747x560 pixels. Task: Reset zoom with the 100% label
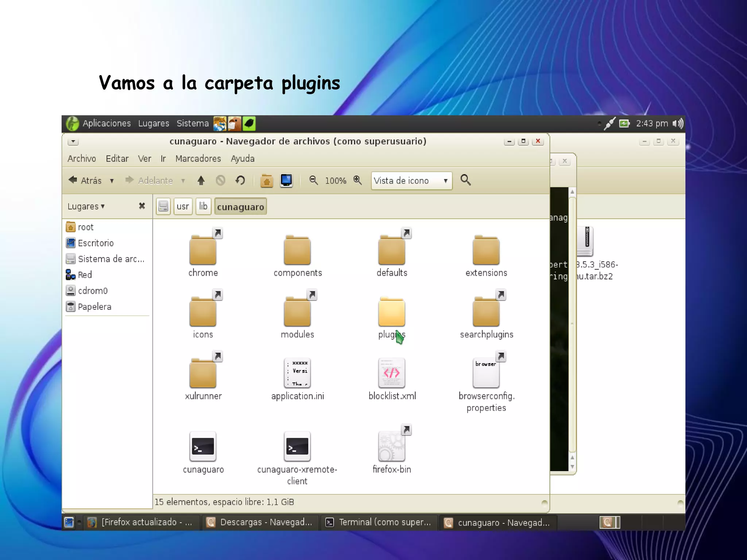click(336, 181)
